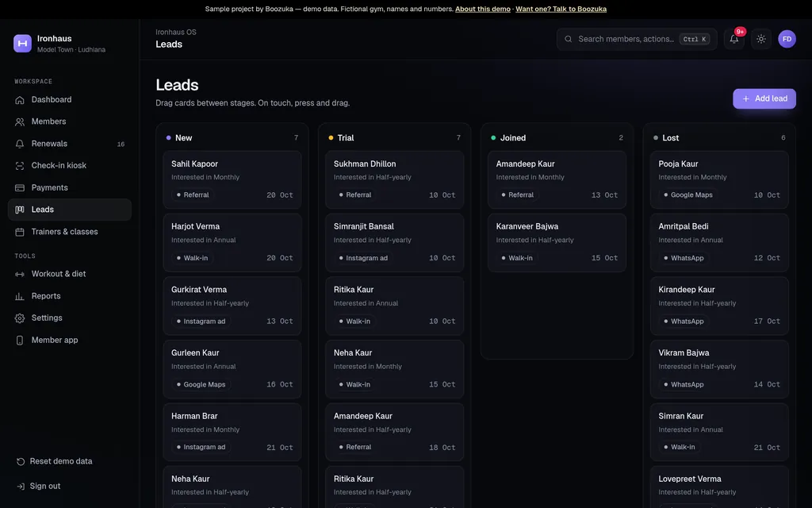Image resolution: width=812 pixels, height=508 pixels.
Task: Click Sign out
Action: pyautogui.click(x=70, y=487)
